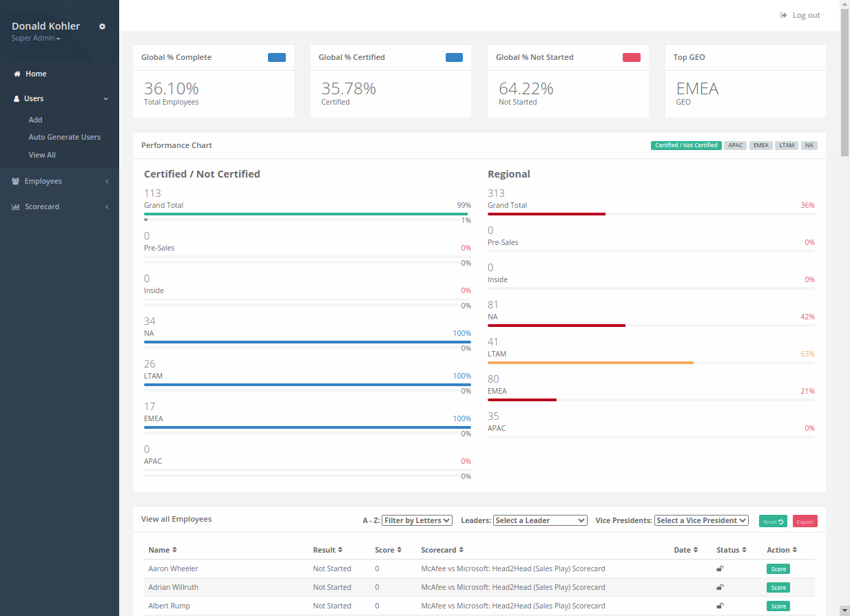
Task: Click Score button for Aaron Wheeler
Action: (778, 569)
